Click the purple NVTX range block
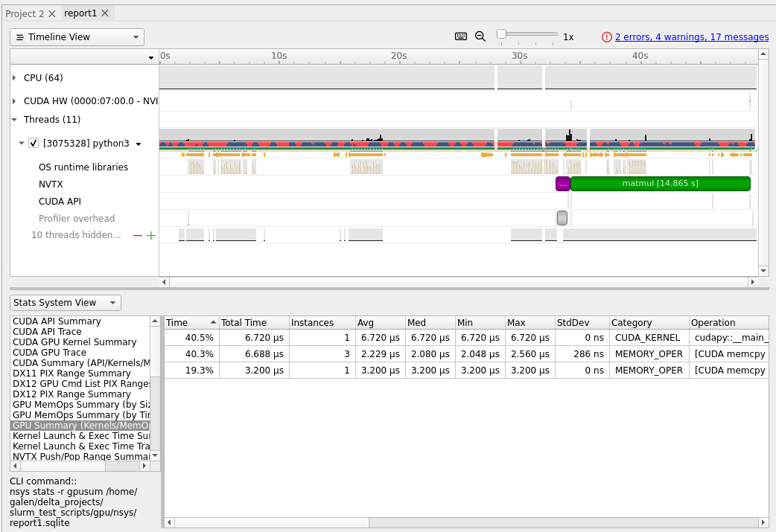This screenshot has width=776, height=532. pyautogui.click(x=562, y=184)
